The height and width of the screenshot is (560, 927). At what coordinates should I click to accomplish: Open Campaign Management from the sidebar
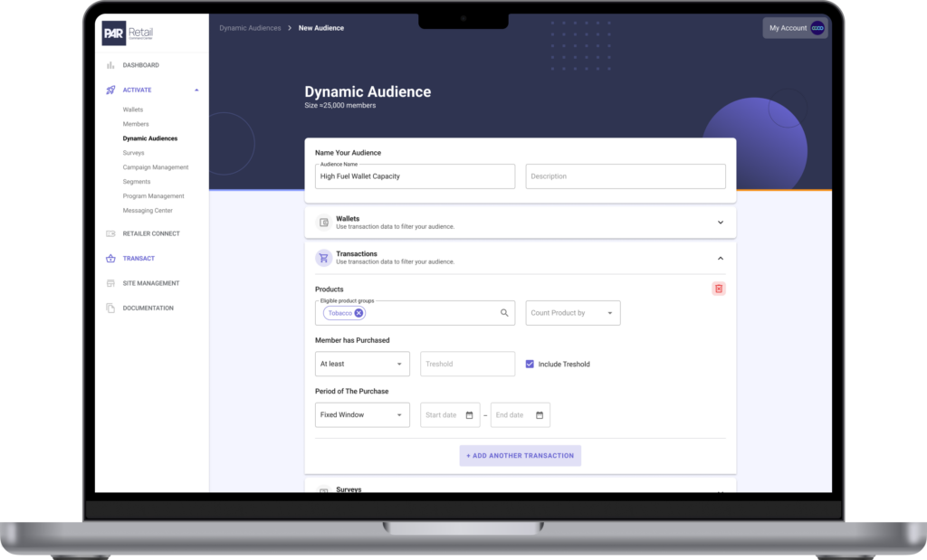tap(155, 166)
